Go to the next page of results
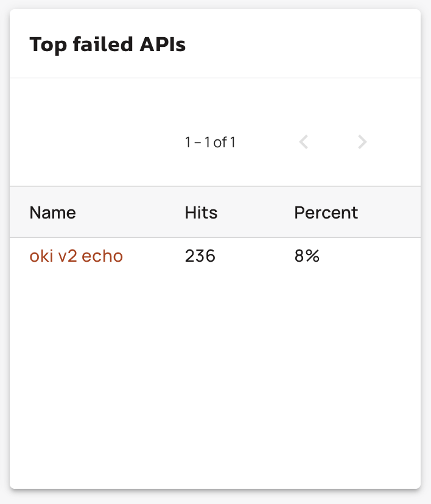Image resolution: width=431 pixels, height=504 pixels. click(362, 142)
